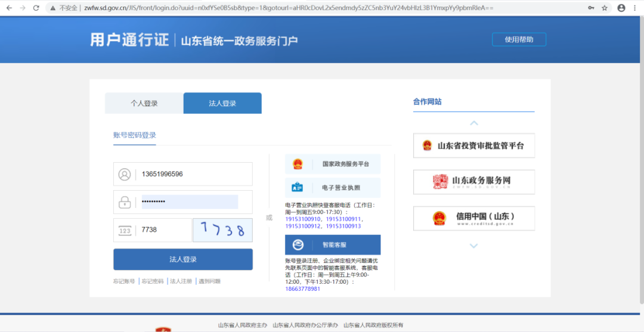This screenshot has height=332, width=644.
Task: Reload the page with refresh icon
Action: click(36, 8)
